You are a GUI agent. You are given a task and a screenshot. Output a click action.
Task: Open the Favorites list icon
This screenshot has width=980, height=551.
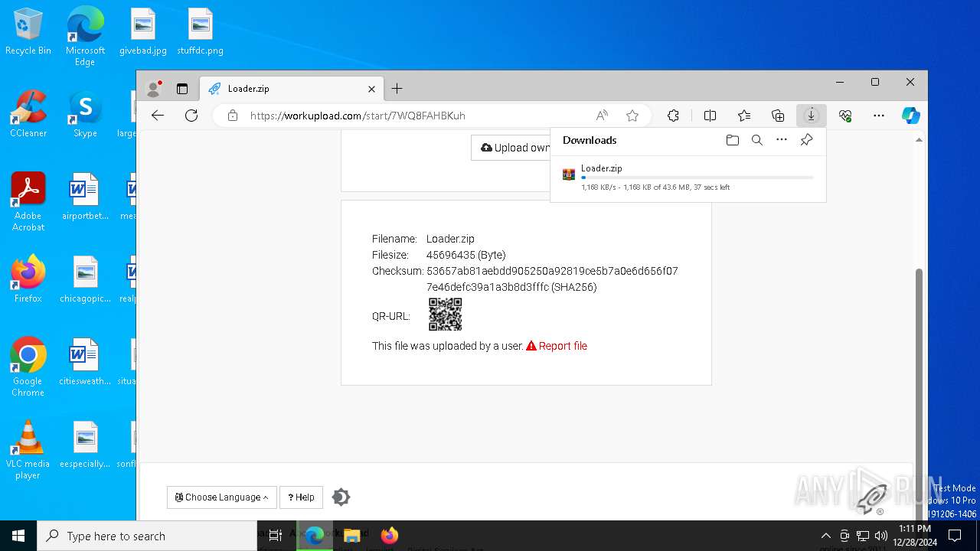tap(744, 116)
